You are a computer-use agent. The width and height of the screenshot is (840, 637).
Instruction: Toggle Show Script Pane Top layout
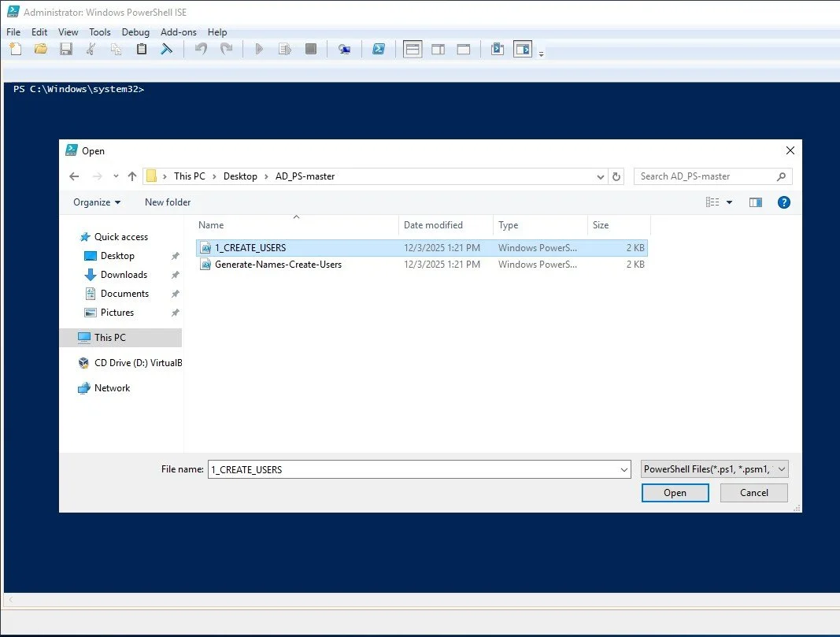413,50
